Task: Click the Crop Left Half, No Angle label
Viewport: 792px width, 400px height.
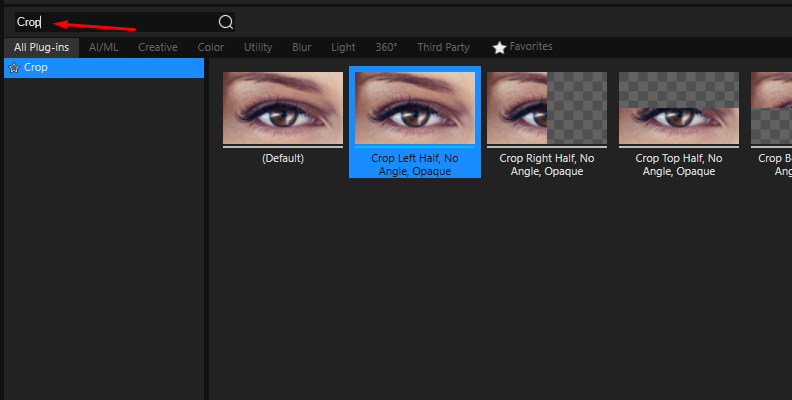Action: tap(415, 165)
